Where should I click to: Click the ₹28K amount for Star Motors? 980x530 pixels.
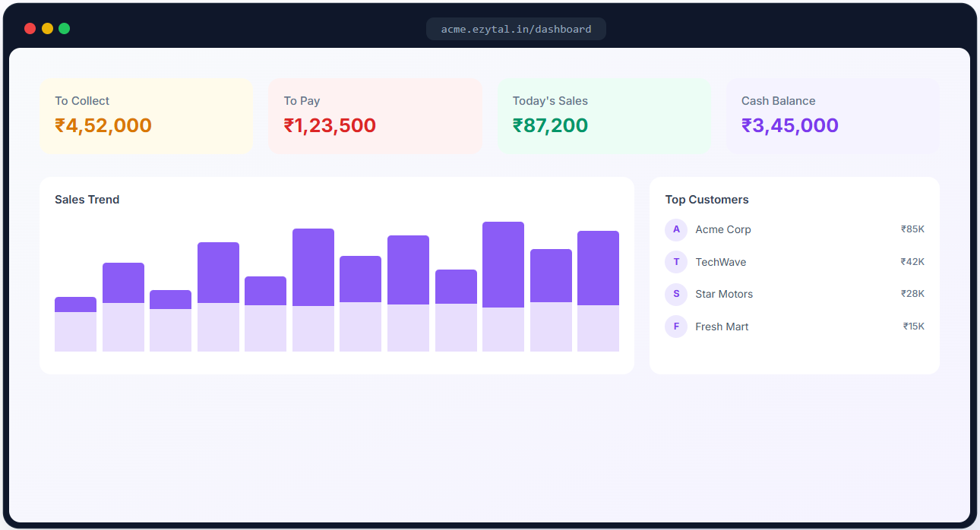pyautogui.click(x=912, y=294)
